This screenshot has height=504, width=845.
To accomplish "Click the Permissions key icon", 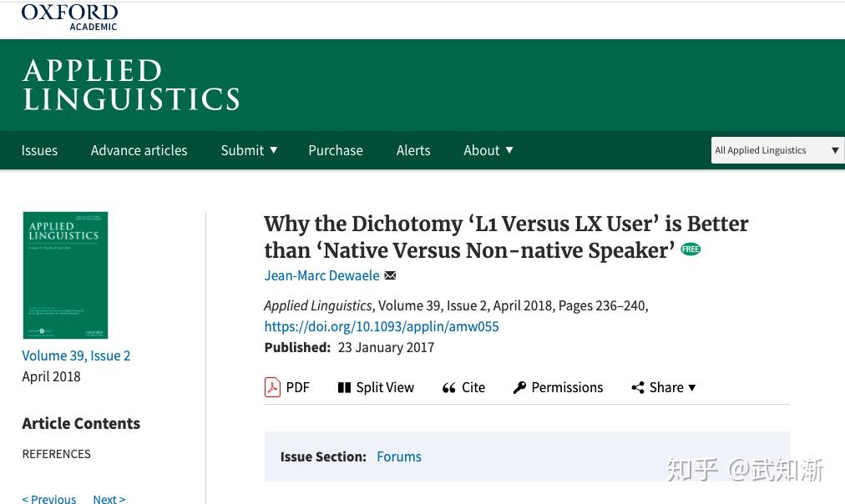I will click(519, 387).
